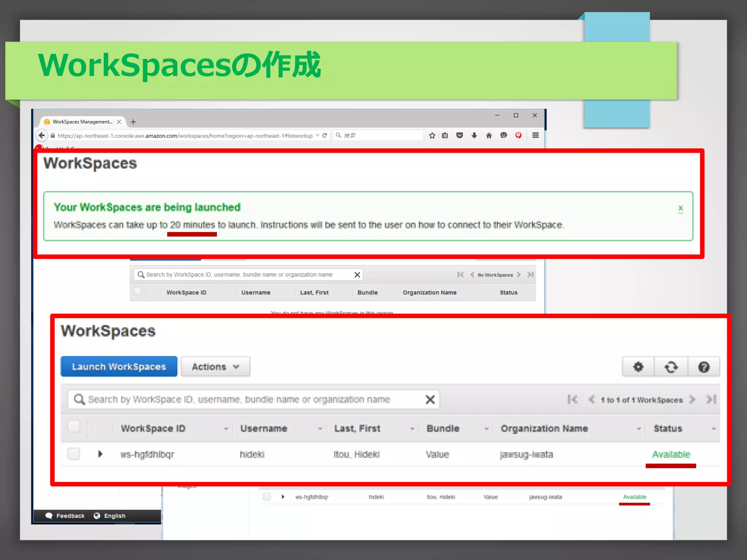The height and width of the screenshot is (560, 747).
Task: Sort by WorkSpace ID column dropdown arrow
Action: pos(226,429)
